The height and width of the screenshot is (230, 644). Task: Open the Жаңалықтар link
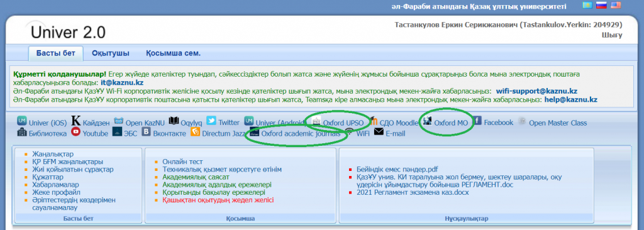53,154
